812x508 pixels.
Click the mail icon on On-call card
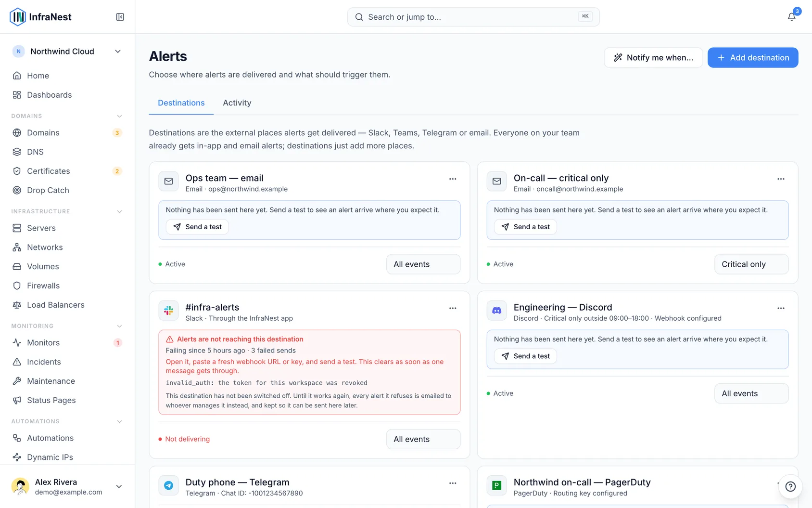pyautogui.click(x=497, y=182)
